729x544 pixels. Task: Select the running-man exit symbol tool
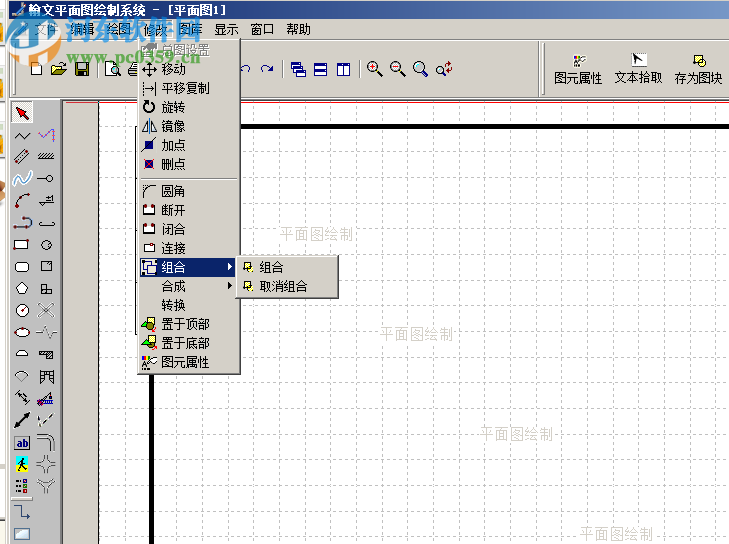click(22, 464)
